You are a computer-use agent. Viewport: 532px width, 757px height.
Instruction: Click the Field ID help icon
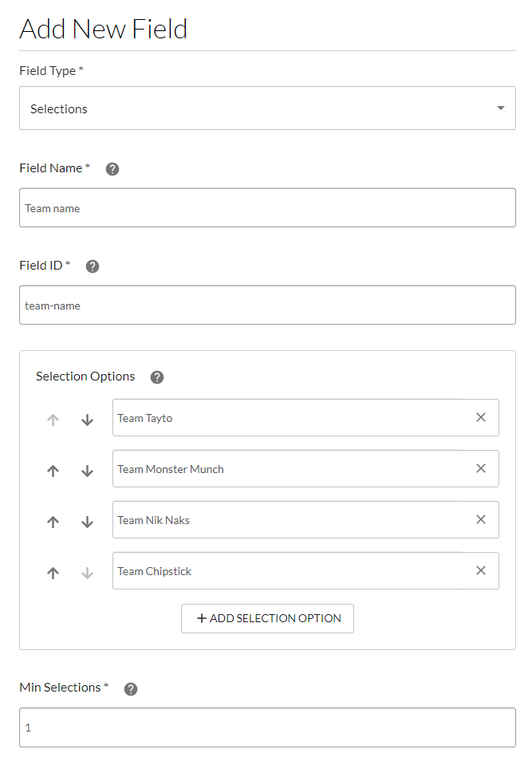92,266
